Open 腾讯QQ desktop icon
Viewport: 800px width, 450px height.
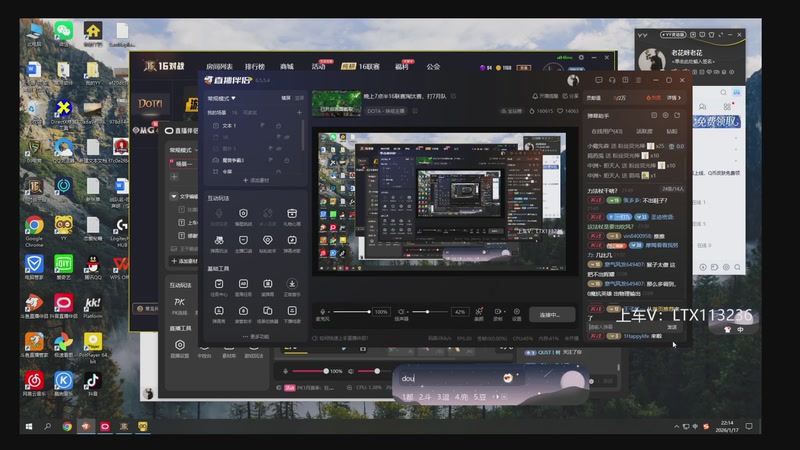pyautogui.click(x=93, y=266)
